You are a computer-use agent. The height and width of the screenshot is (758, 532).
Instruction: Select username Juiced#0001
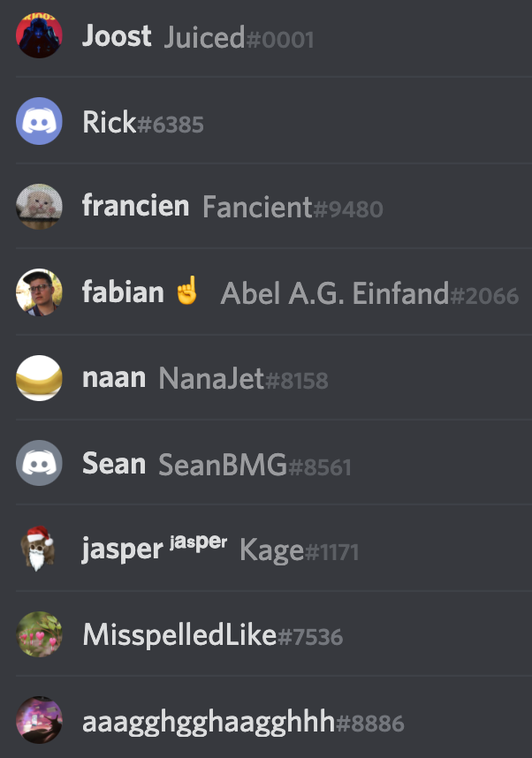pyautogui.click(x=239, y=38)
